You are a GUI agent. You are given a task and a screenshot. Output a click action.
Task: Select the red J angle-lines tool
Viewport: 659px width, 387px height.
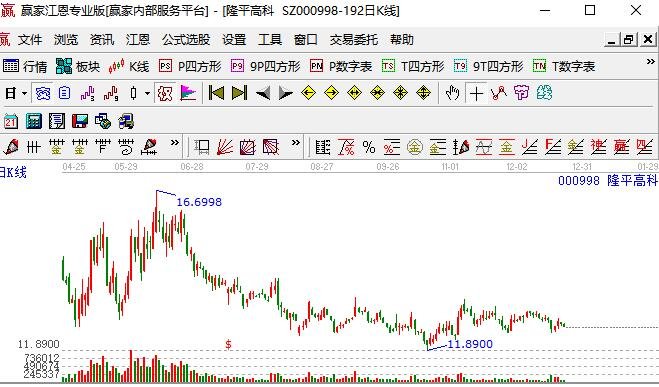tap(530, 147)
